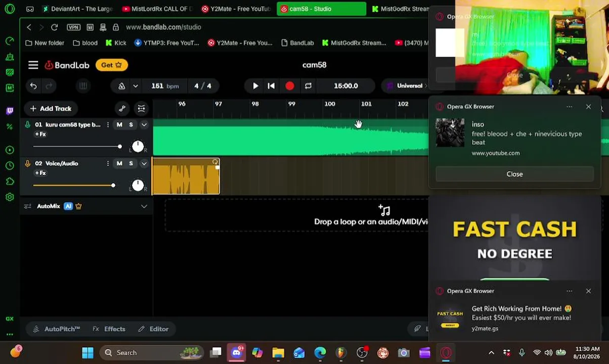The height and width of the screenshot is (364, 609).
Task: Open the New folder bookmarks folder
Action: click(x=45, y=43)
